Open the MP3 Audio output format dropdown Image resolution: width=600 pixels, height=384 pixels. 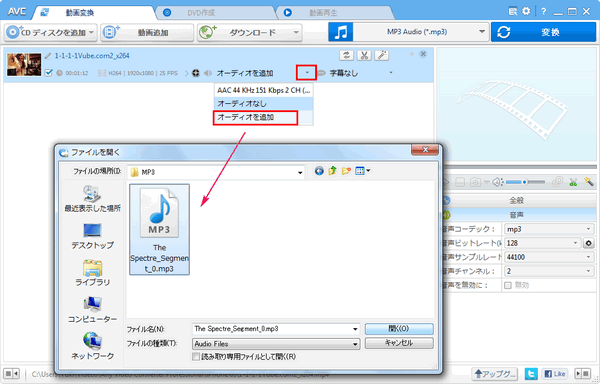coord(421,32)
